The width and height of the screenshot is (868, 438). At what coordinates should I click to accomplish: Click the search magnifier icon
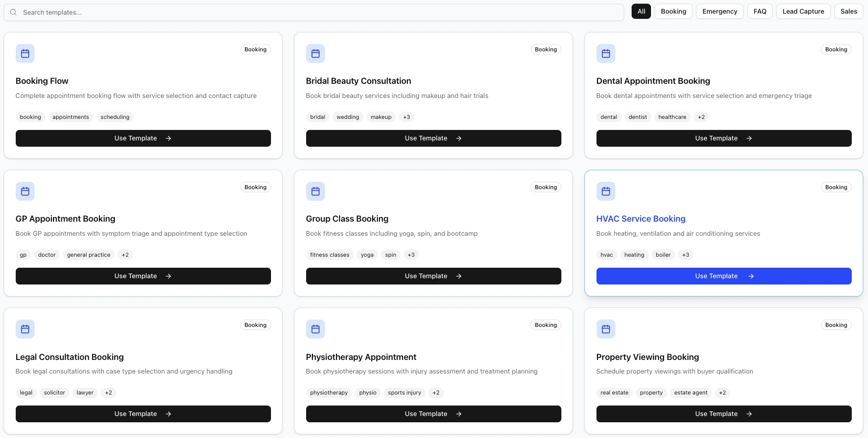[x=14, y=12]
